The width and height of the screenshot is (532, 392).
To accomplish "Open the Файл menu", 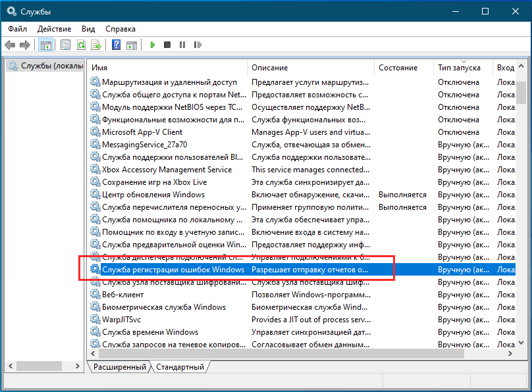I will [x=18, y=29].
